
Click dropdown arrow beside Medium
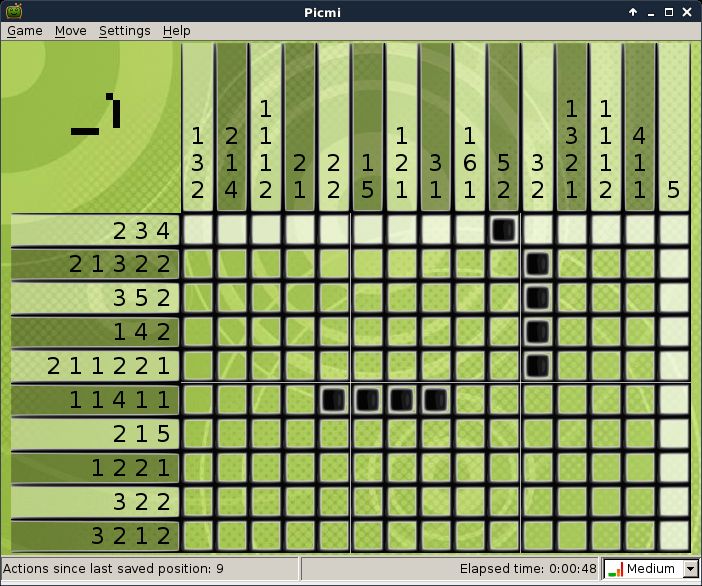(691, 569)
